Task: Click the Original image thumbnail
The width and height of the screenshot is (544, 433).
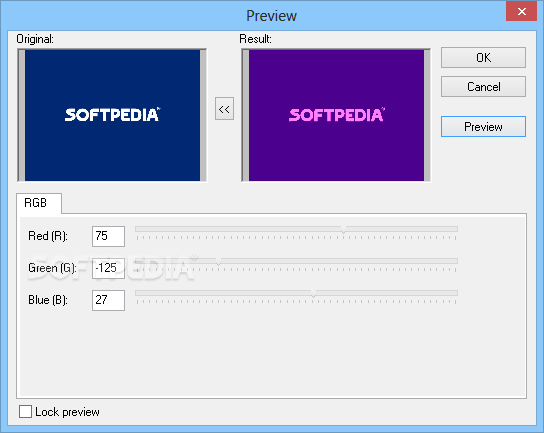Action: 112,115
